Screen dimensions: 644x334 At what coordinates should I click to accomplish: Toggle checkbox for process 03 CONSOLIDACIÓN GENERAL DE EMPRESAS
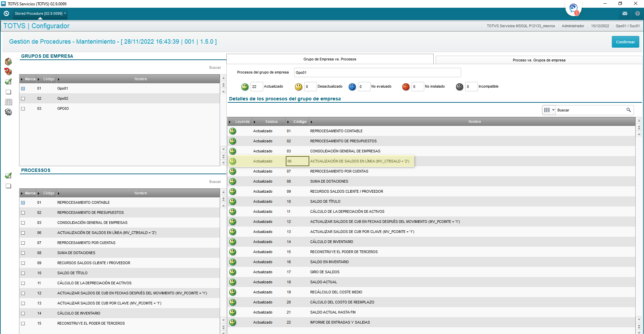click(x=23, y=223)
